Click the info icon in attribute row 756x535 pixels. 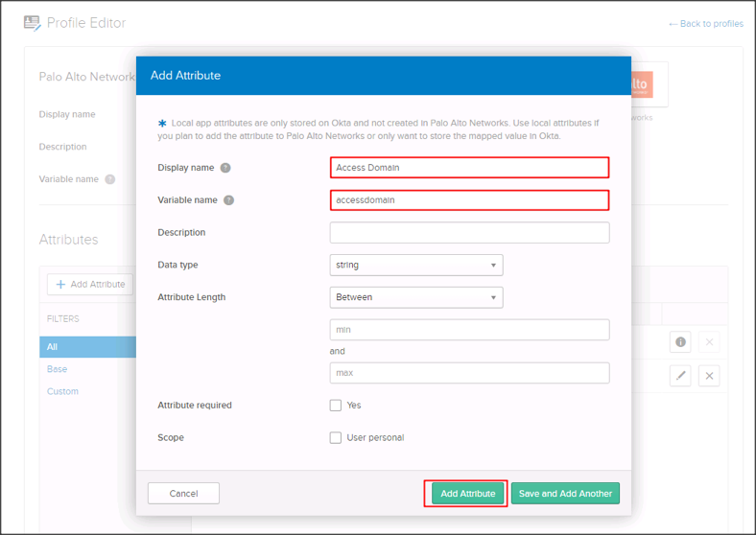point(680,342)
